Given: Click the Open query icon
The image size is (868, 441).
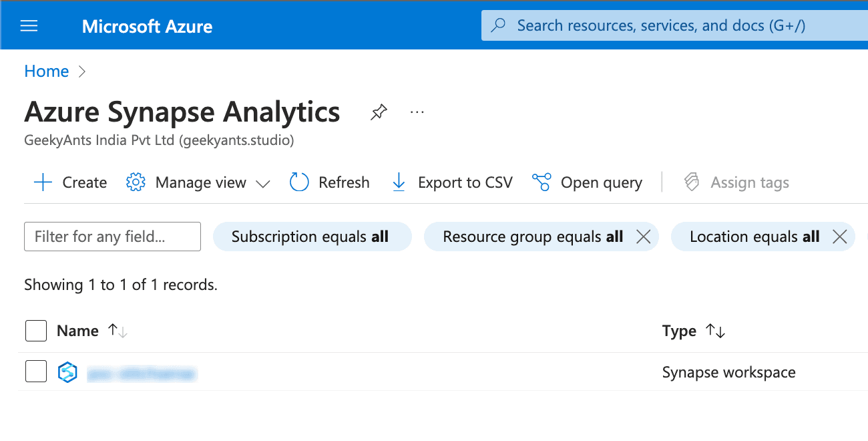Looking at the screenshot, I should (x=541, y=182).
